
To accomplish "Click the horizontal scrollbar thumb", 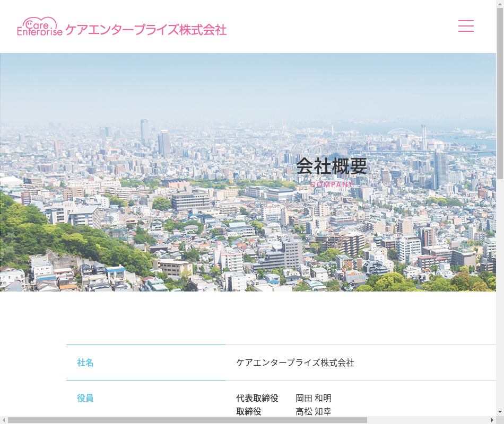I will pos(186,420).
